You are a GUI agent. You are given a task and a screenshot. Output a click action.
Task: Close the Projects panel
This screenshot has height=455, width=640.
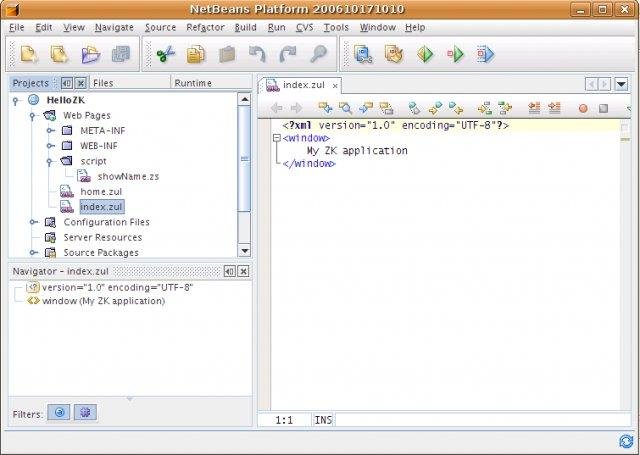[81, 83]
